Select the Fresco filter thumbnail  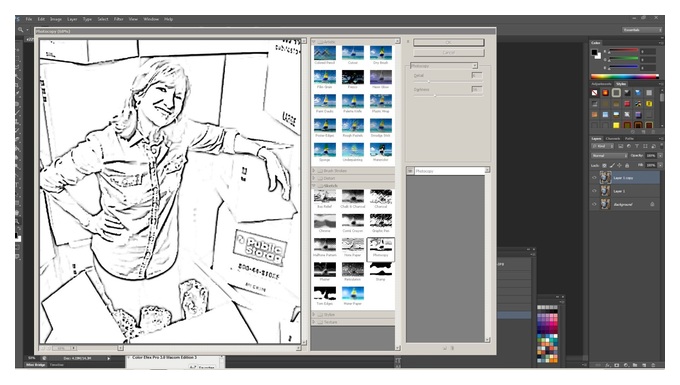click(x=353, y=78)
